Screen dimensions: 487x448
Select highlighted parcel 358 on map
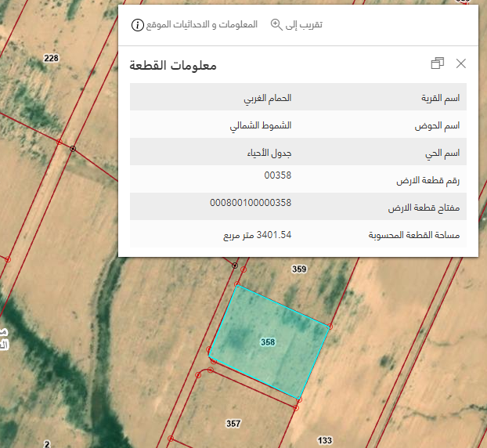pyautogui.click(x=269, y=341)
